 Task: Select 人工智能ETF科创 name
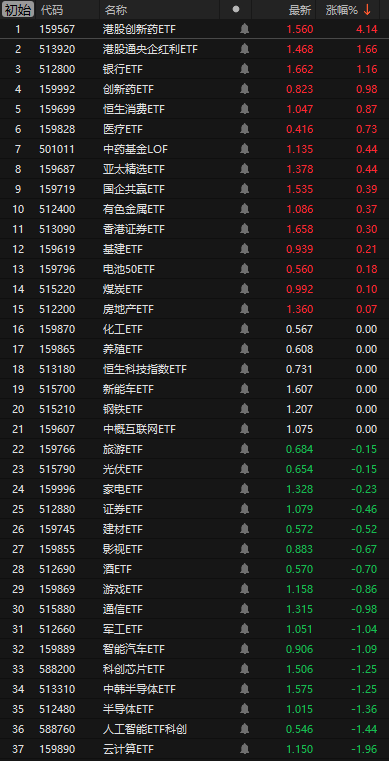tap(146, 729)
